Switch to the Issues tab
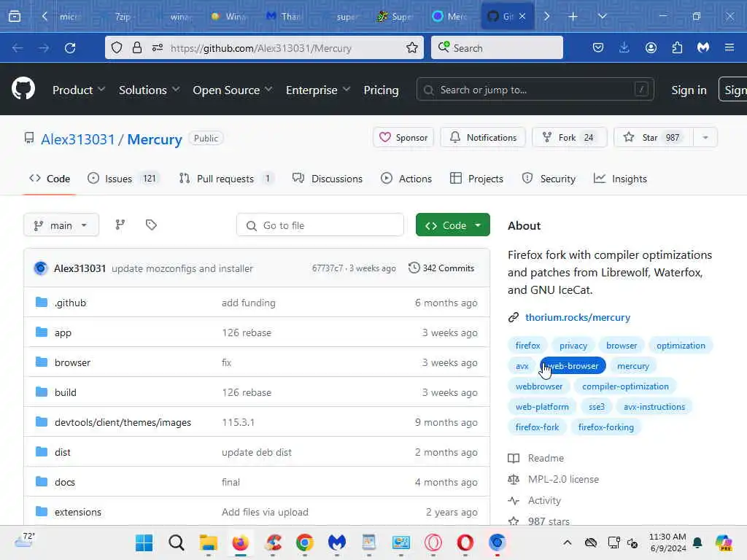747x560 pixels. pyautogui.click(x=123, y=179)
